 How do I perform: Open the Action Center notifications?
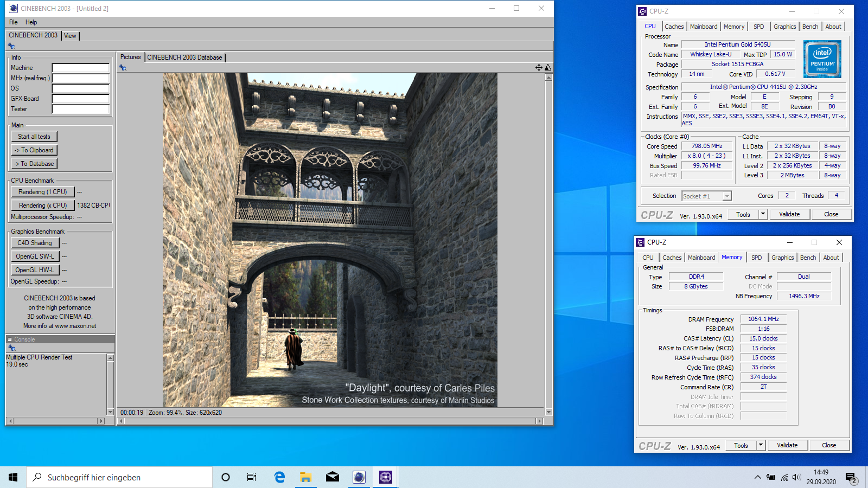(x=851, y=478)
